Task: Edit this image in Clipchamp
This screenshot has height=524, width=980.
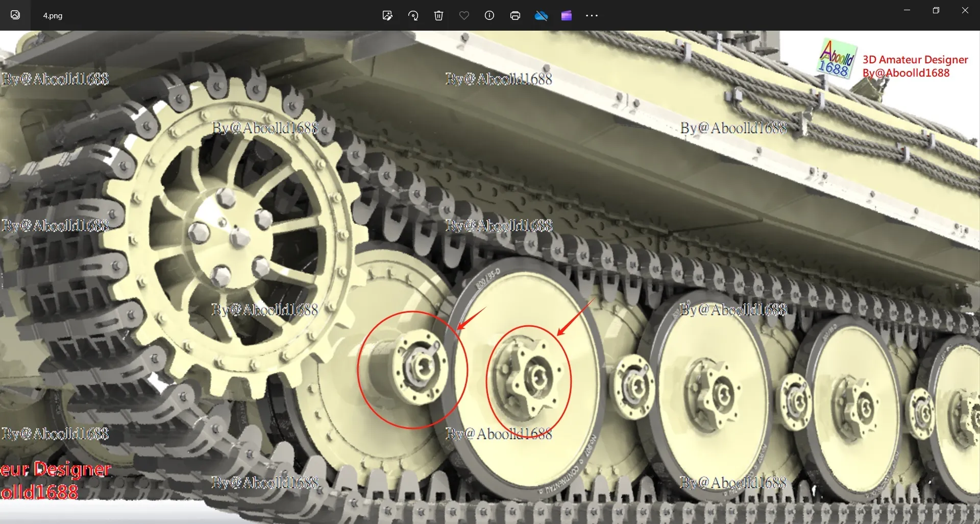Action: 567,15
